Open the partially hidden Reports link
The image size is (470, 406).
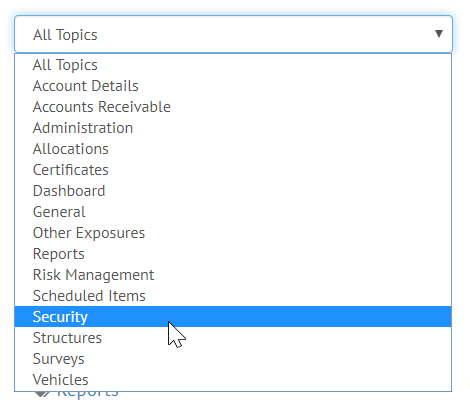tap(88, 394)
